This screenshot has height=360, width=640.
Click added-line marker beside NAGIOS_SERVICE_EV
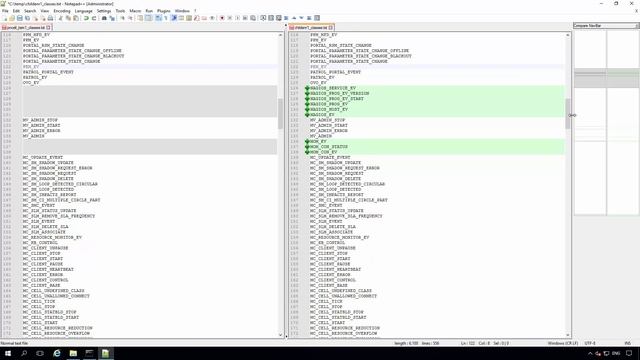[x=307, y=88]
